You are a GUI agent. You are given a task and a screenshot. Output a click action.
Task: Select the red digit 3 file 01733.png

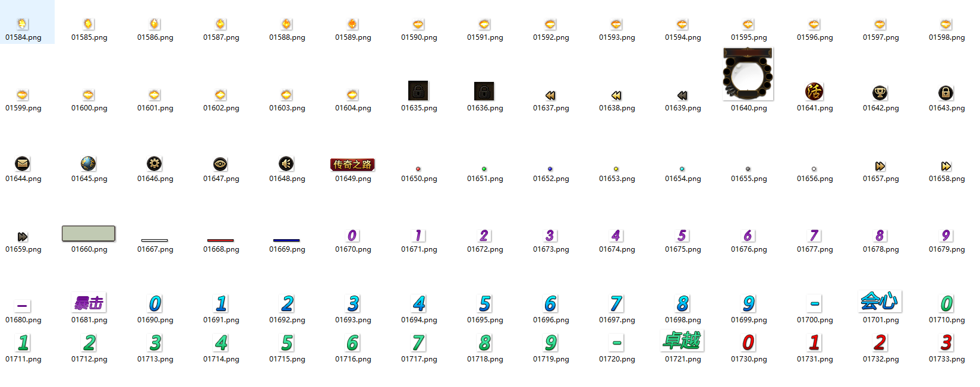(x=946, y=342)
